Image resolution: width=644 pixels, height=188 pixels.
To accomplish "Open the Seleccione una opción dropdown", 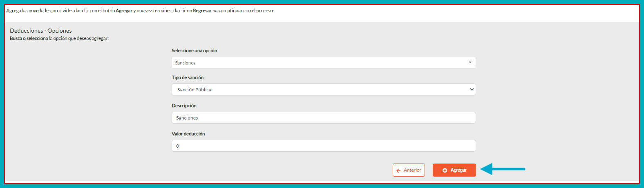I will pyautogui.click(x=324, y=63).
